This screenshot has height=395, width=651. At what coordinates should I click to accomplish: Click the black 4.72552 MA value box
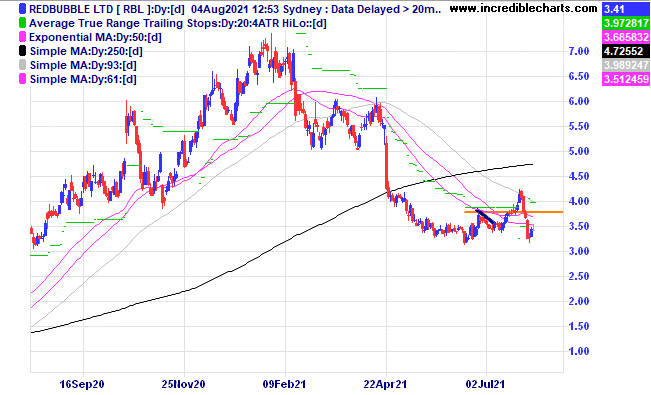(x=625, y=51)
